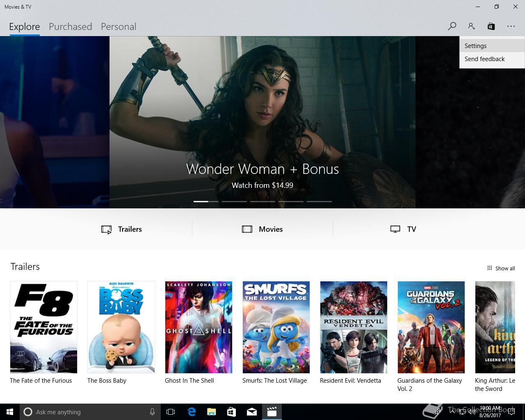Switch to the Personal tab

pyautogui.click(x=119, y=27)
